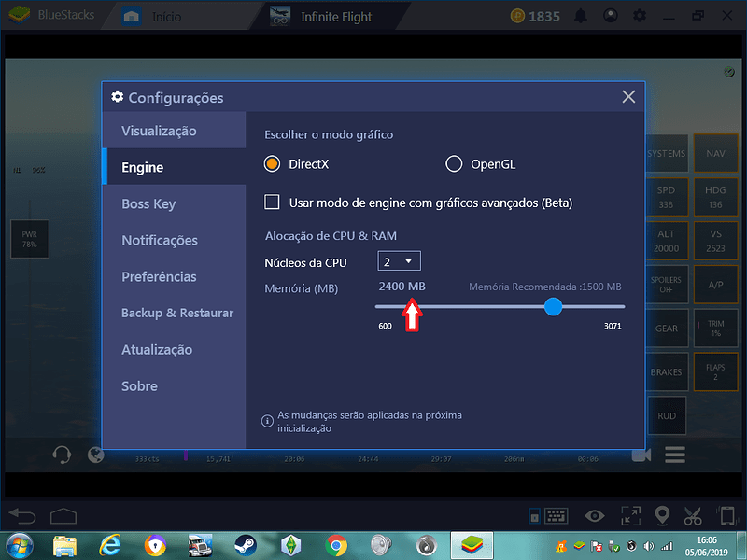Open the Backup & Restaurar tab

(x=174, y=313)
